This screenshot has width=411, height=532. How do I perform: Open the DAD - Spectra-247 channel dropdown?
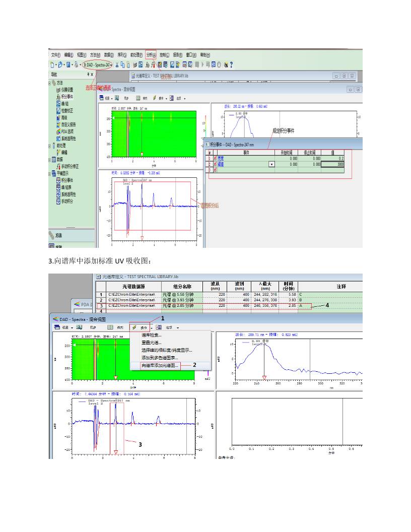pyautogui.click(x=98, y=64)
